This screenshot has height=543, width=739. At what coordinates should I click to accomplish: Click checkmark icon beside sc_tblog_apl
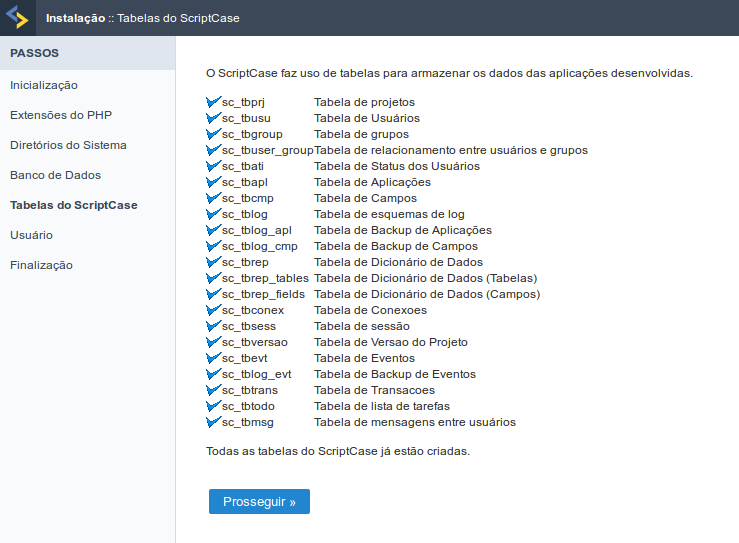(x=213, y=230)
